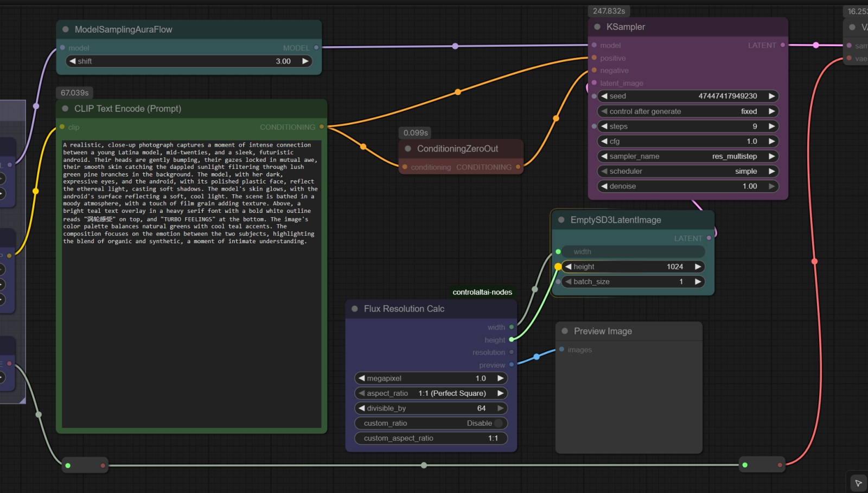Collapse the CLIP Text Encode node dot
The image size is (868, 493).
coord(65,109)
